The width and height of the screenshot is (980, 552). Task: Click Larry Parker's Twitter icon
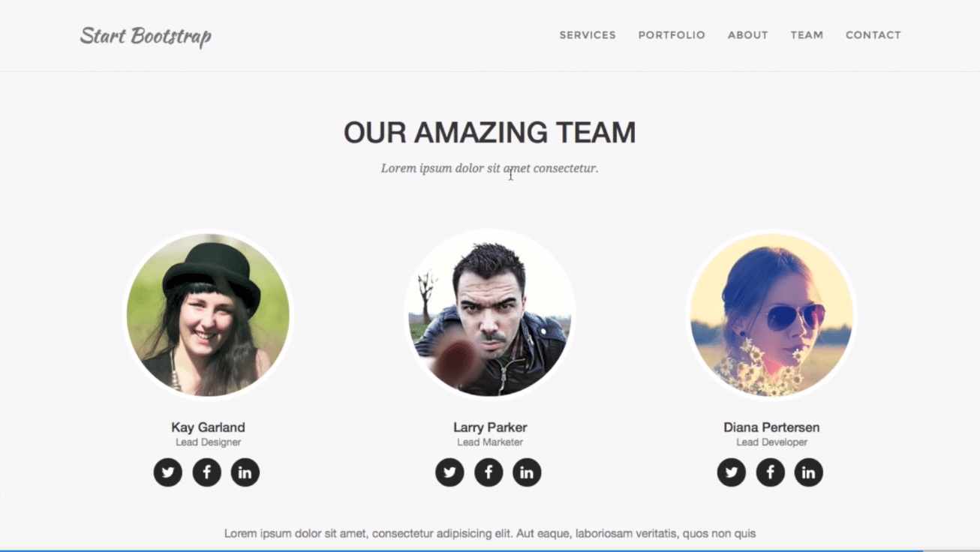pyautogui.click(x=449, y=472)
